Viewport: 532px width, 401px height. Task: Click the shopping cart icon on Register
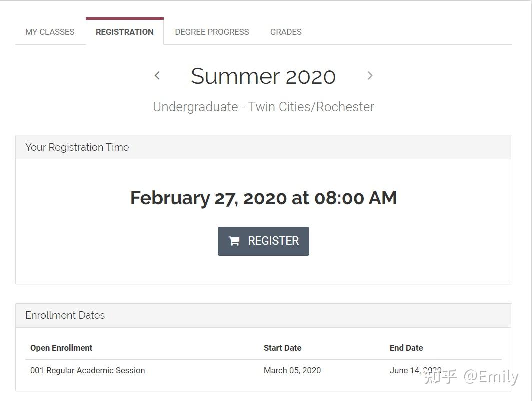click(x=234, y=241)
